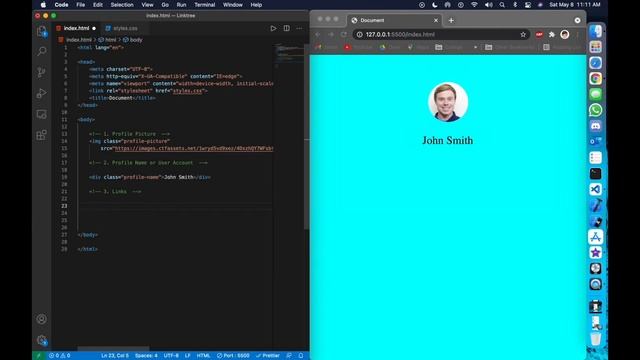Open the Terminal menu
Image resolution: width=640 pixels, height=360 pixels.
point(204,5)
